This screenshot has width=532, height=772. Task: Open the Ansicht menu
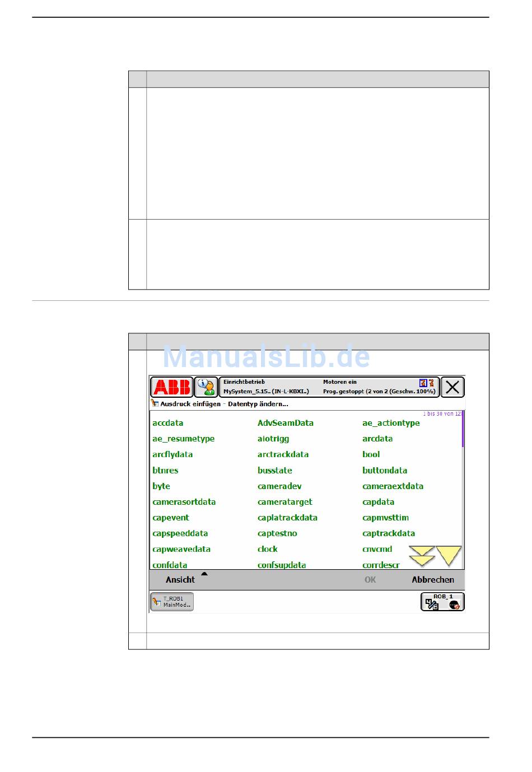(x=180, y=580)
